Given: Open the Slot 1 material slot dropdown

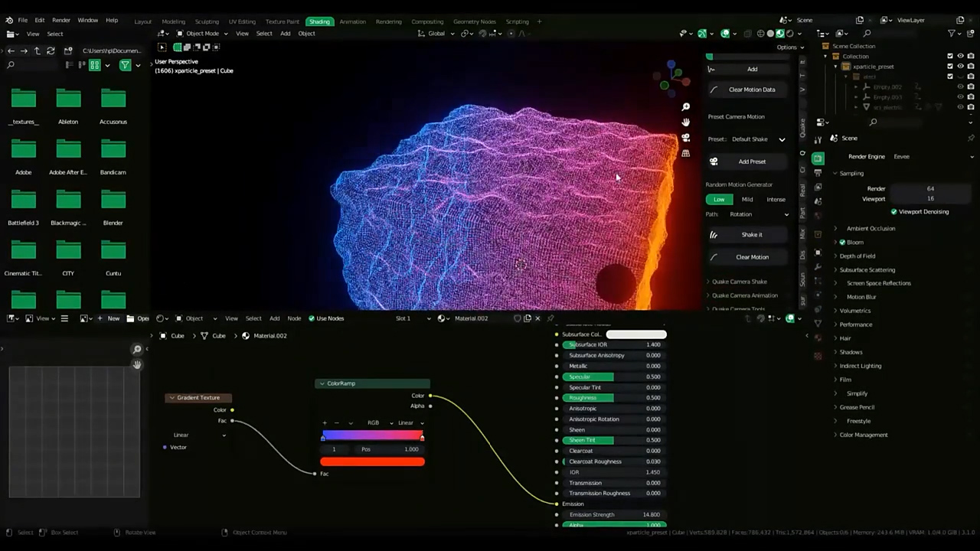Looking at the screenshot, I should pos(413,318).
